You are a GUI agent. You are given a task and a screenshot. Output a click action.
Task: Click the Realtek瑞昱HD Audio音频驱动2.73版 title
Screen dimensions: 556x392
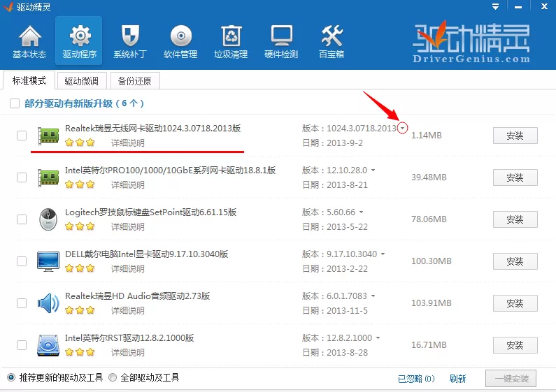[138, 296]
